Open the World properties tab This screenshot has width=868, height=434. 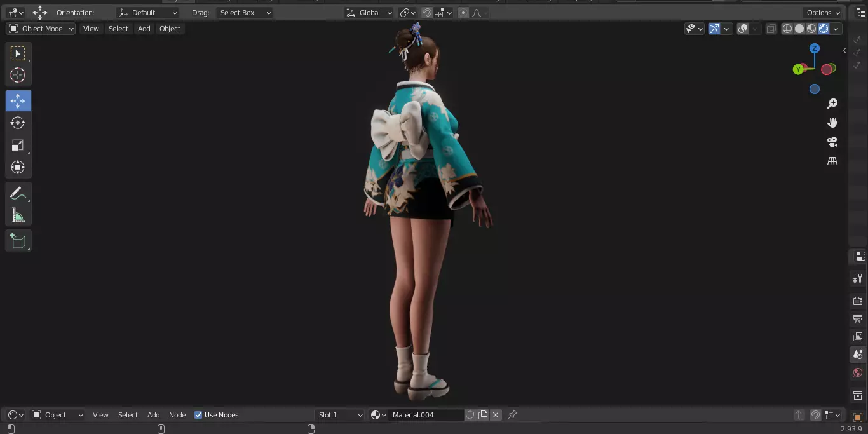[858, 372]
